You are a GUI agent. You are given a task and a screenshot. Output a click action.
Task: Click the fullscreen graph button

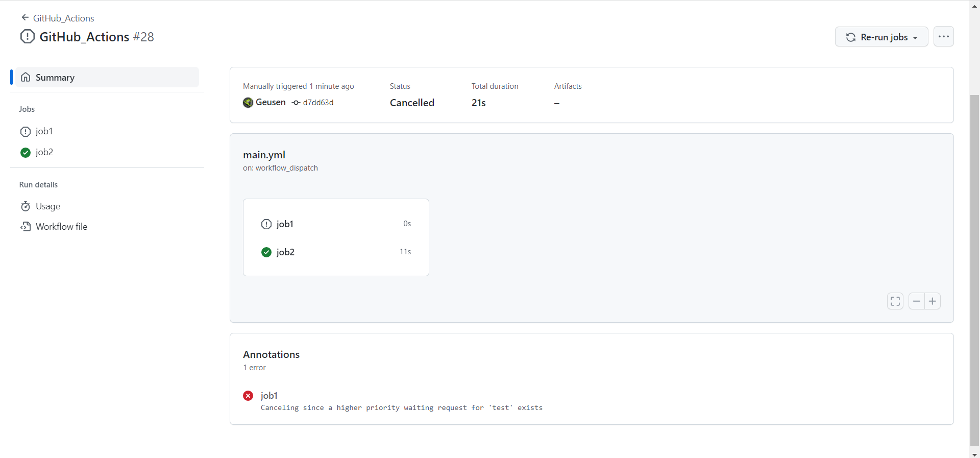(895, 301)
